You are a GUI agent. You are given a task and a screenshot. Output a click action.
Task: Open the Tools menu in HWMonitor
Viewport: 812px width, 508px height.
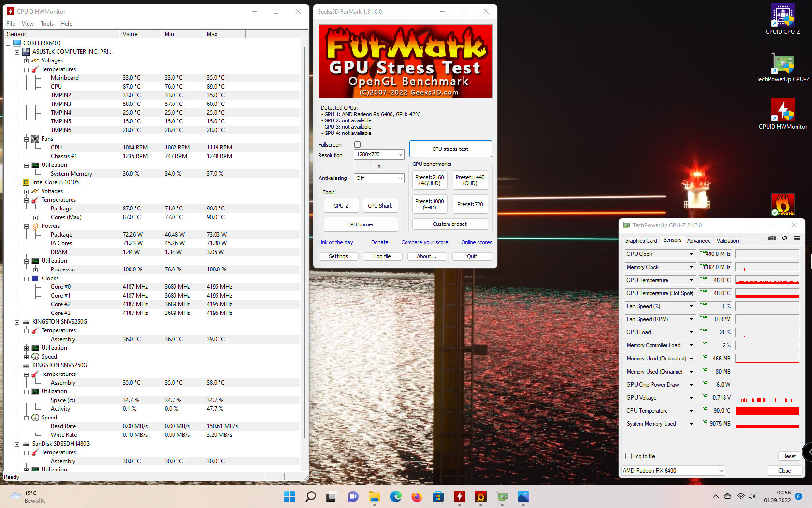point(47,24)
